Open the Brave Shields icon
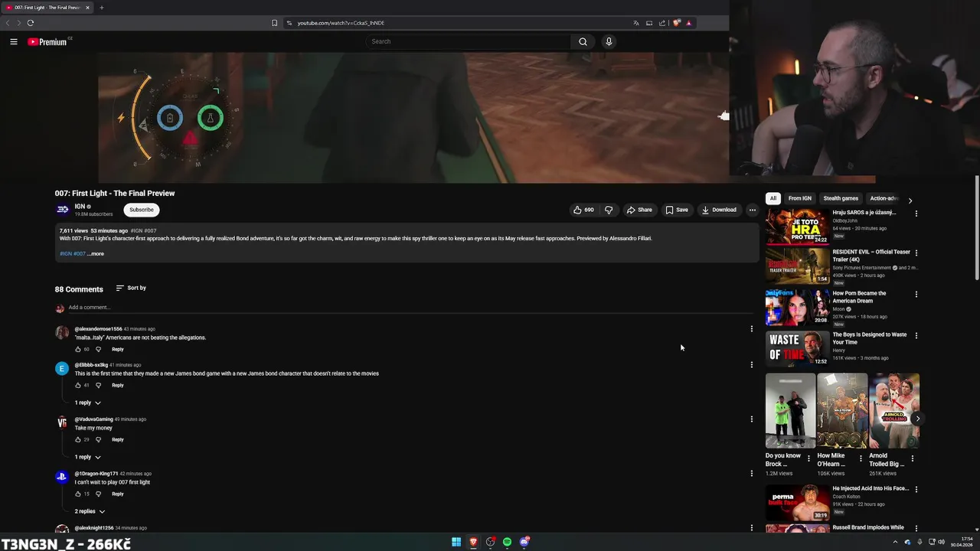 tap(676, 23)
